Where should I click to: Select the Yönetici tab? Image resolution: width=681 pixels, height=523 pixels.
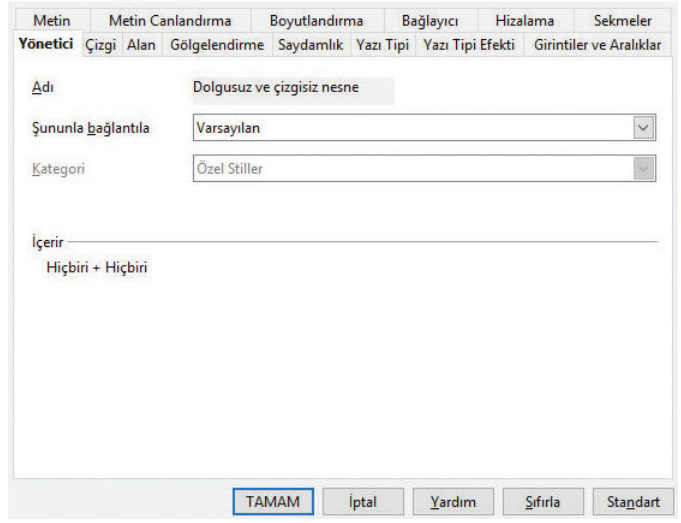[46, 46]
